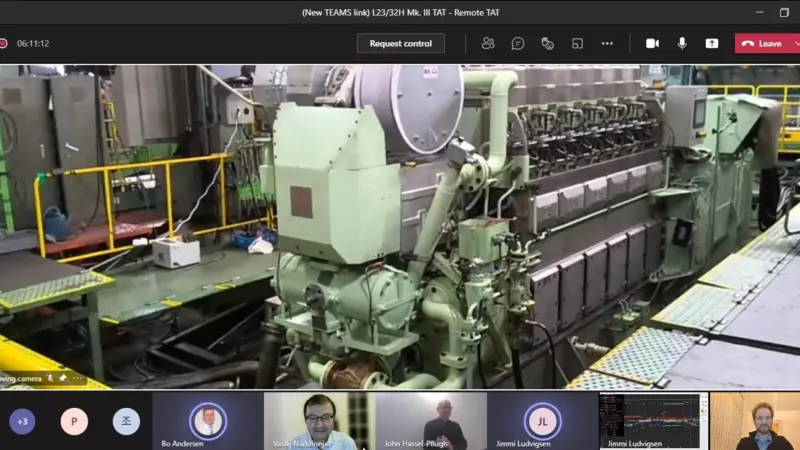Click the Request control button
This screenshot has width=800, height=450.
[401, 43]
